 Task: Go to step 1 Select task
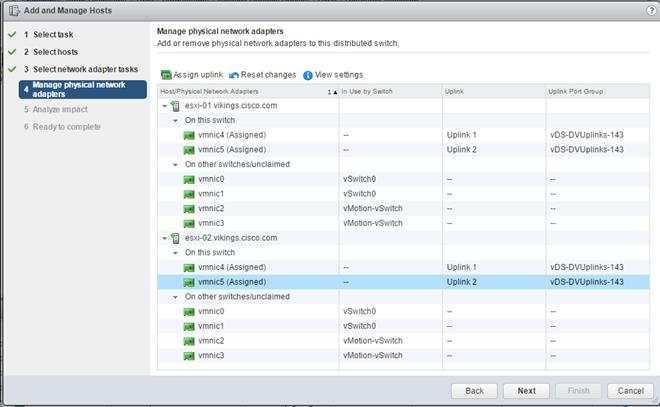(53, 35)
